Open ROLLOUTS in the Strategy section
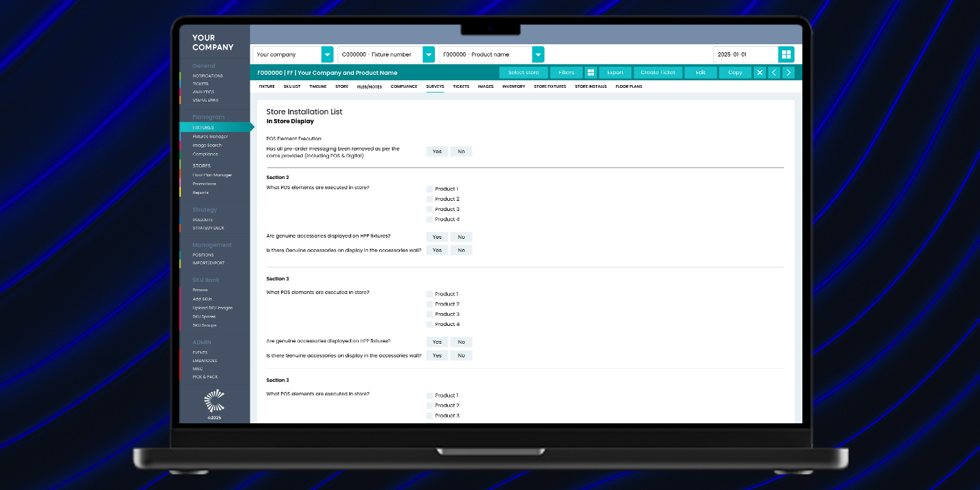This screenshot has width=980, height=490. (203, 220)
